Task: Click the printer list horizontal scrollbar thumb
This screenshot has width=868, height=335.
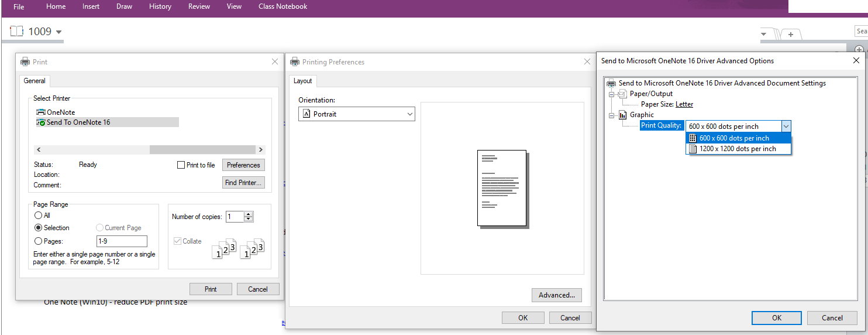Action: (x=202, y=150)
